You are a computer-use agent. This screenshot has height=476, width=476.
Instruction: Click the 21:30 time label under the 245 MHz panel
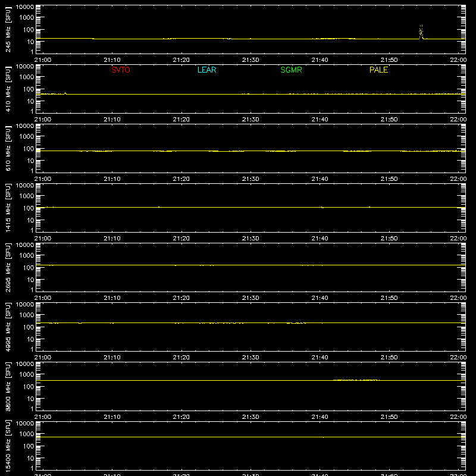point(250,60)
